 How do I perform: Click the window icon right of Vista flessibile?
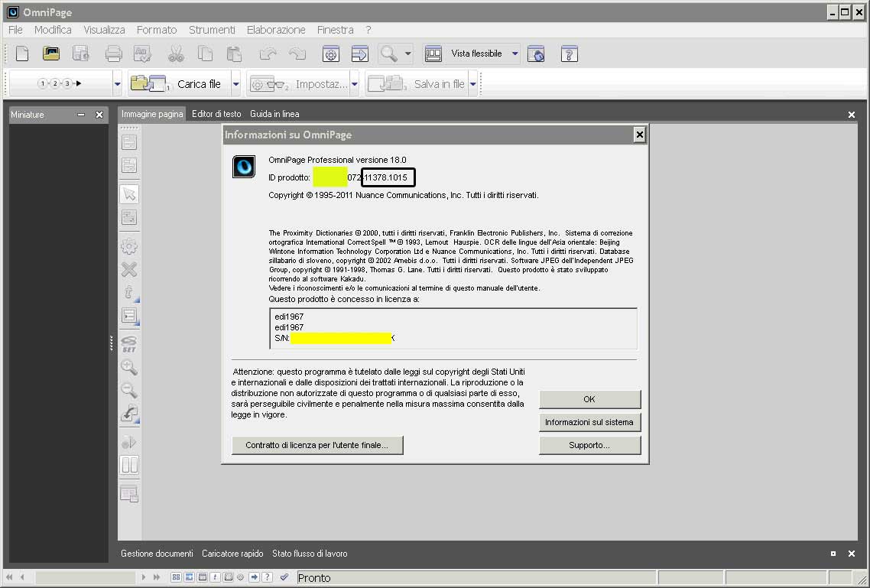pyautogui.click(x=536, y=54)
